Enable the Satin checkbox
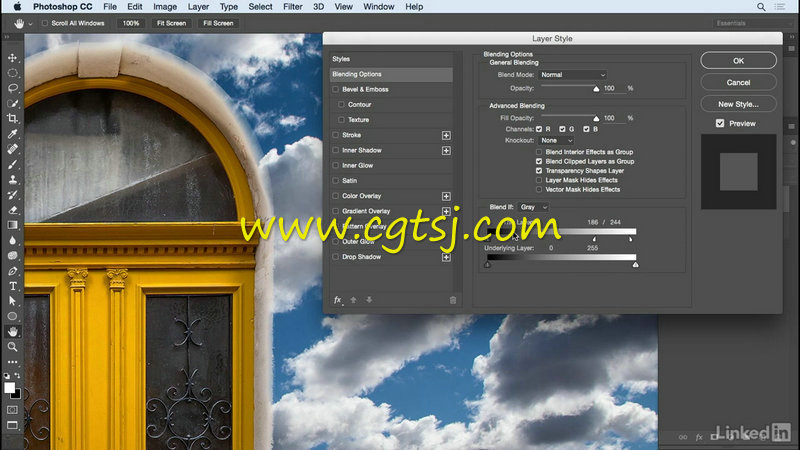Screen dimensions: 800x450 click(x=335, y=181)
